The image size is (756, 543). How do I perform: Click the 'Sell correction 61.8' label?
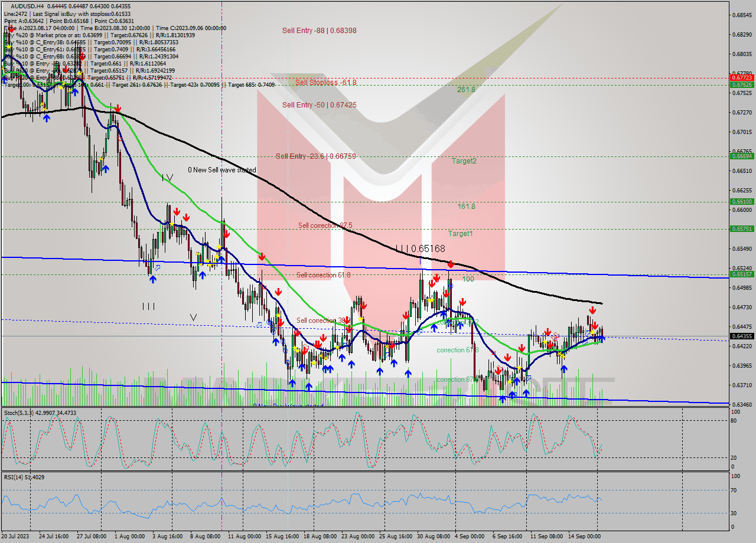323,275
